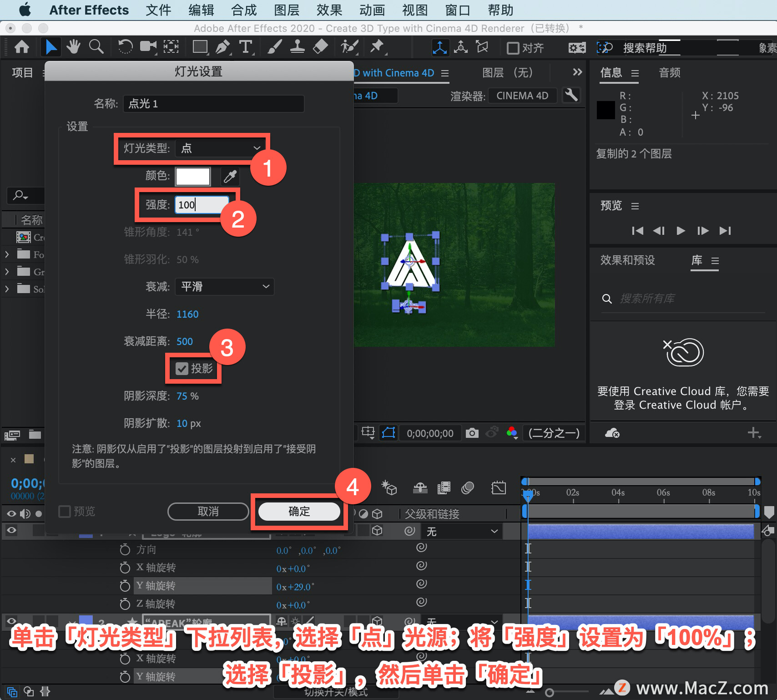Toggle stopwatch for 方向 property
The image size is (777, 700).
[x=125, y=550]
